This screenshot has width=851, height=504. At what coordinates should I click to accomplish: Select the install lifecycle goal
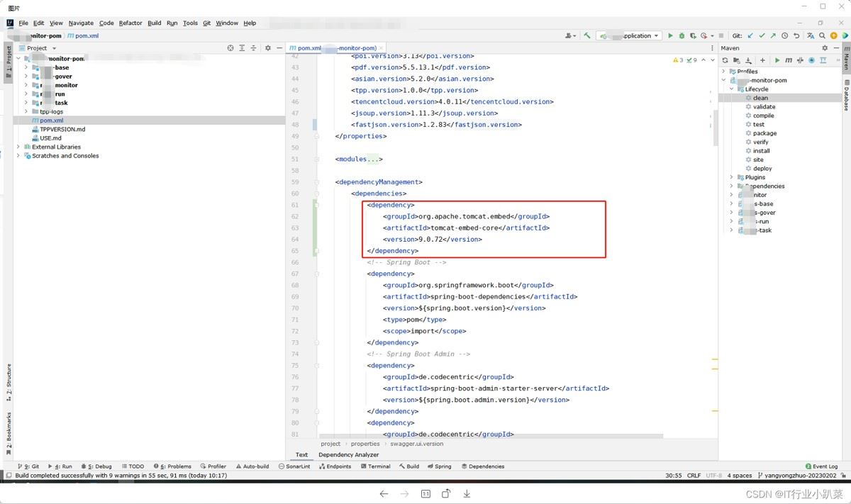click(x=761, y=151)
